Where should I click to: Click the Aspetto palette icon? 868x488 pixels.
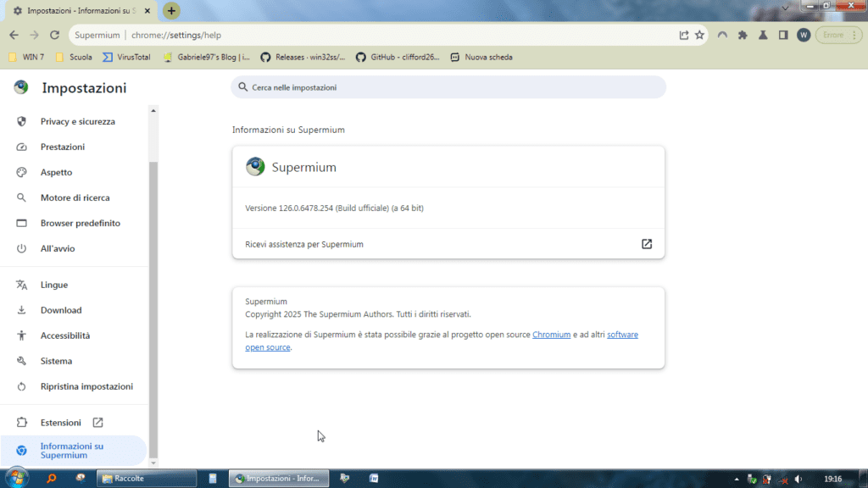pyautogui.click(x=21, y=172)
